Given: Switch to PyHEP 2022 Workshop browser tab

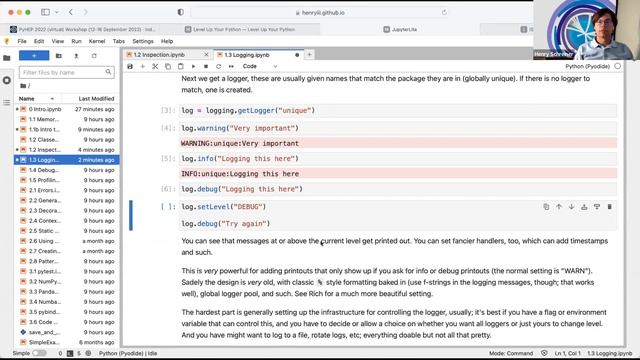Looking at the screenshot, I should coord(83,29).
